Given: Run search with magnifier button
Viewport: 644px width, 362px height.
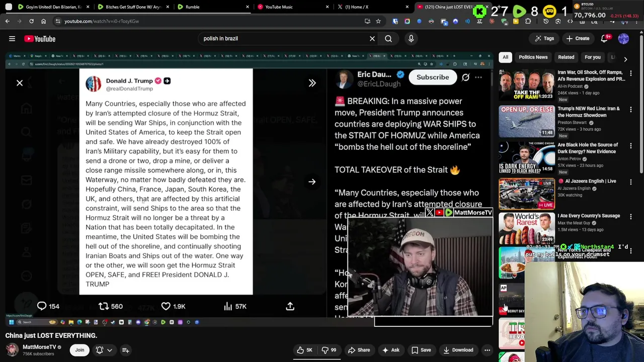Looking at the screenshot, I should click(x=388, y=39).
